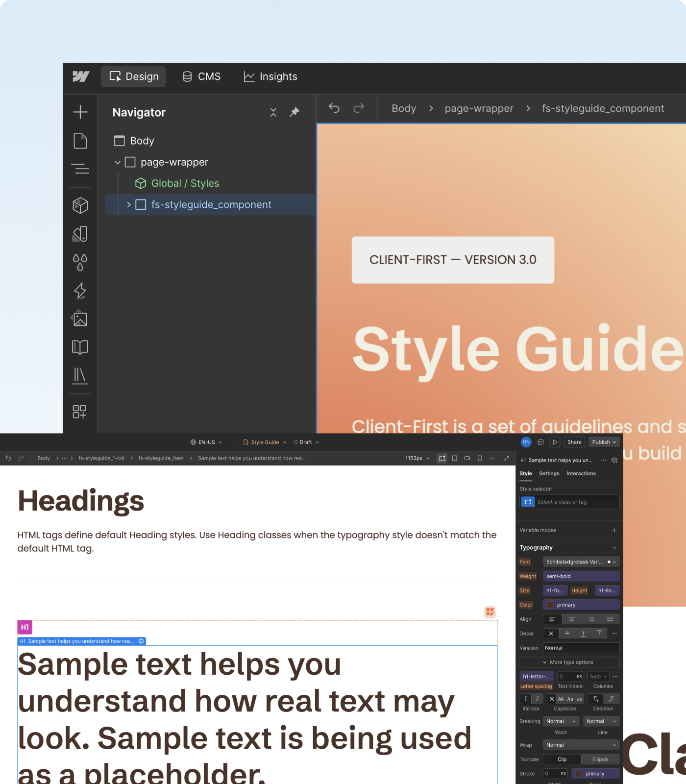Open the EN-US locale dropdown

[x=206, y=442]
